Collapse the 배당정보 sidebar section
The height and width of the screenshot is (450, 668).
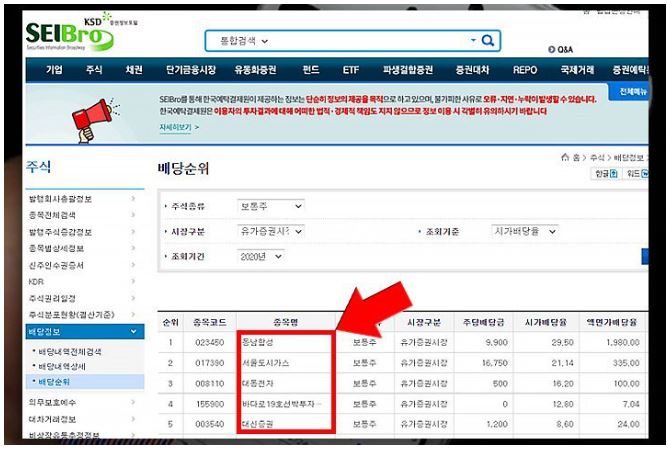(133, 332)
